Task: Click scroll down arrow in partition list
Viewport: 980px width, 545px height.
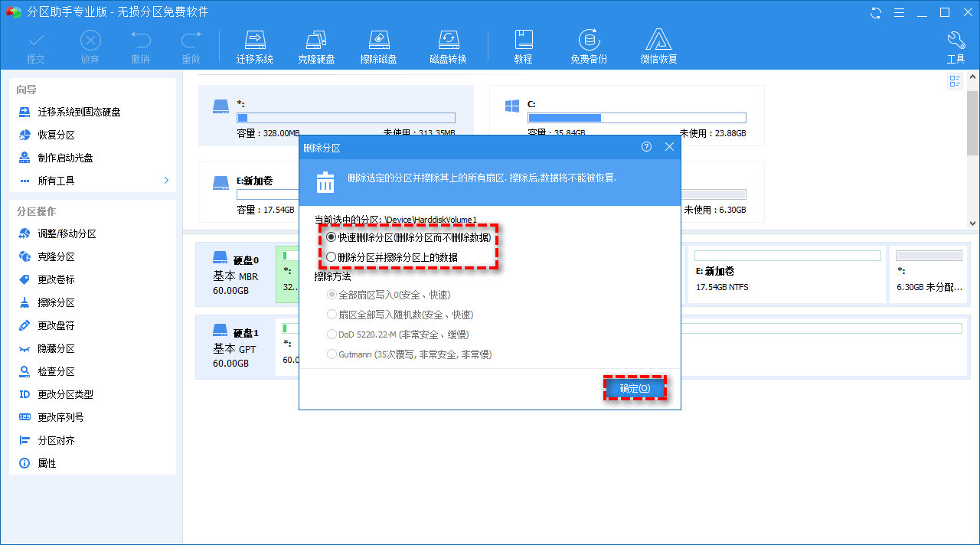Action: coord(972,222)
